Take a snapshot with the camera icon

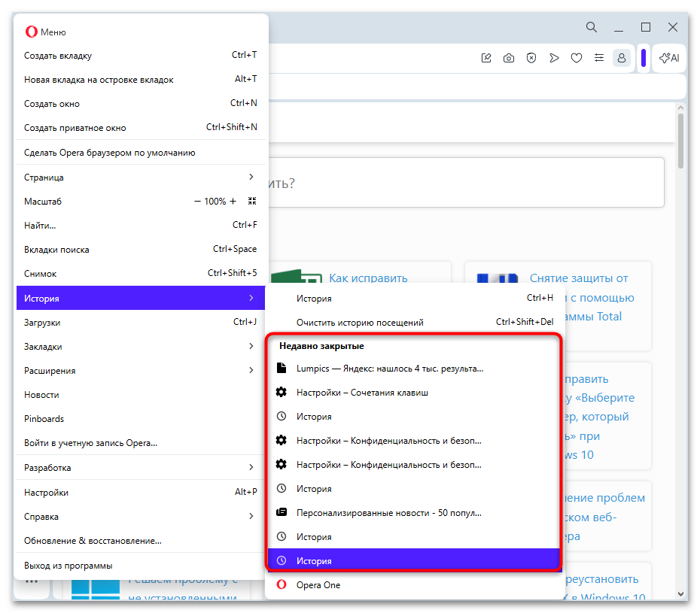(509, 58)
